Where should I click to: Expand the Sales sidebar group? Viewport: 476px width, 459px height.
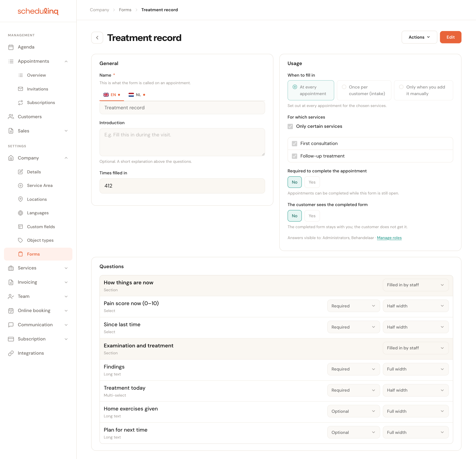tap(66, 131)
